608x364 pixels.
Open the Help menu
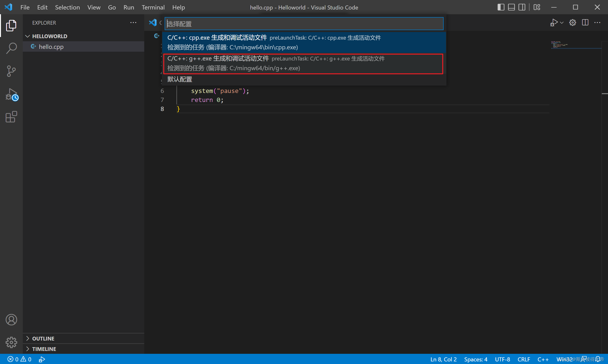(179, 7)
